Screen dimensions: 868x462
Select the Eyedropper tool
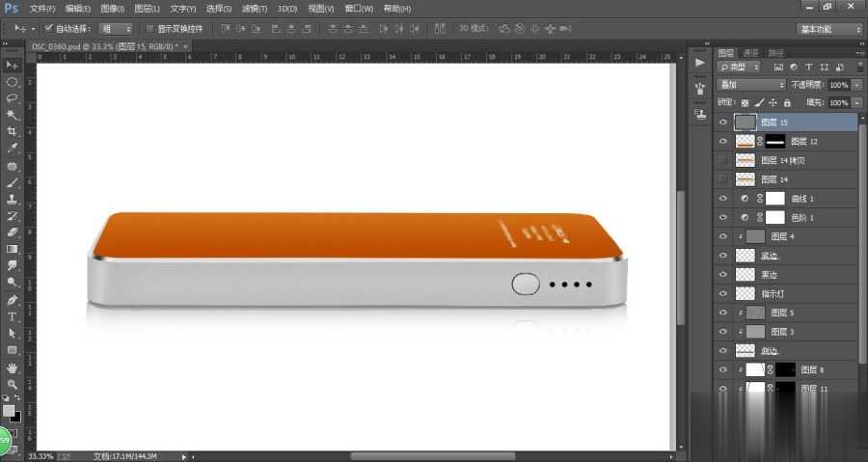click(12, 148)
